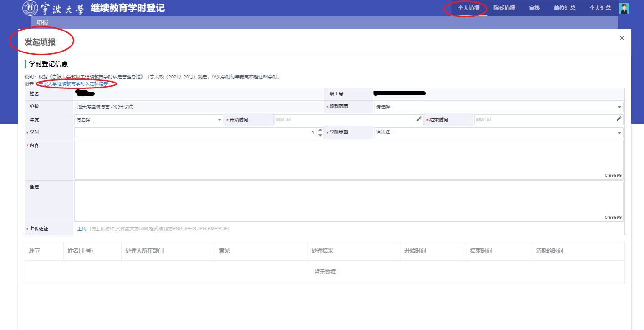The image size is (644, 330).
Task: Click 上传 link to upload evidence
Action: tap(82, 229)
